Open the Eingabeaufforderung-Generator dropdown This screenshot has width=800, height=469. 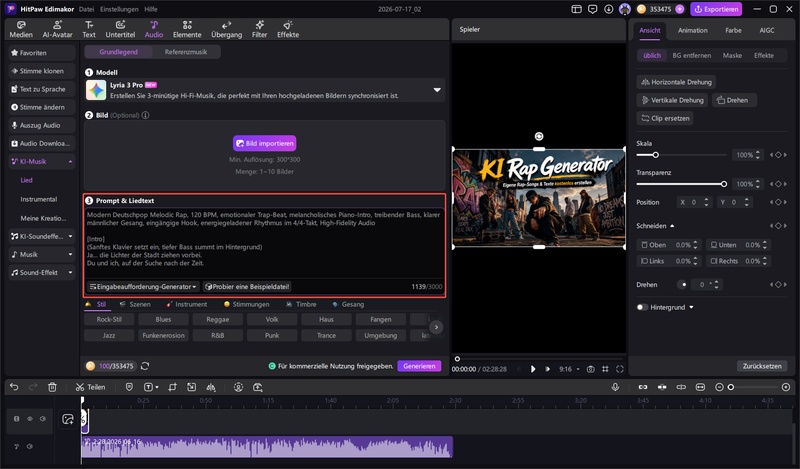[143, 287]
